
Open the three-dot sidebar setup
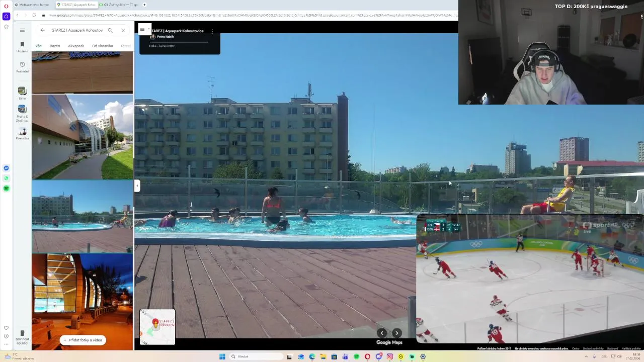[x=6, y=345]
